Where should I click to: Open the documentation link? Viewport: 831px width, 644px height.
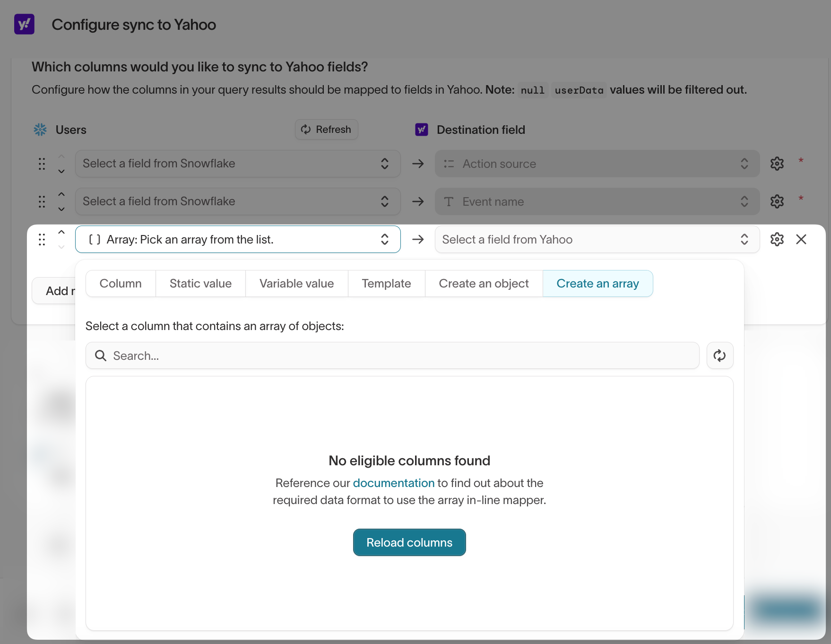pos(394,483)
